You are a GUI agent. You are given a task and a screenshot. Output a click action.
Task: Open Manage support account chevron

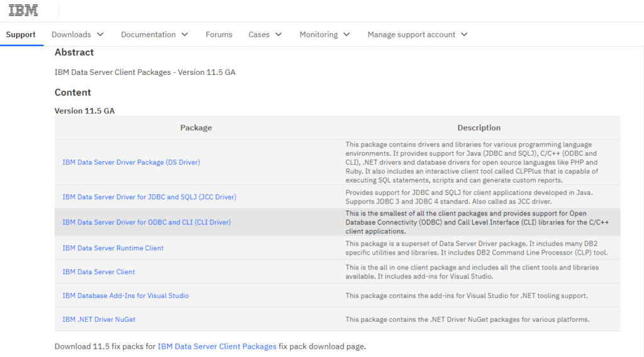coord(464,35)
